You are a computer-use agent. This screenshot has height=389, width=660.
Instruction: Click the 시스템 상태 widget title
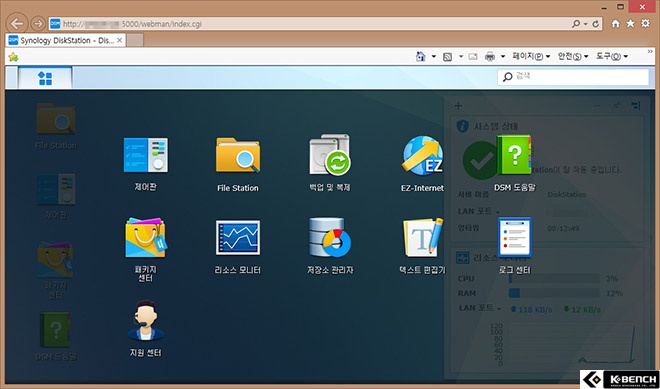(496, 126)
